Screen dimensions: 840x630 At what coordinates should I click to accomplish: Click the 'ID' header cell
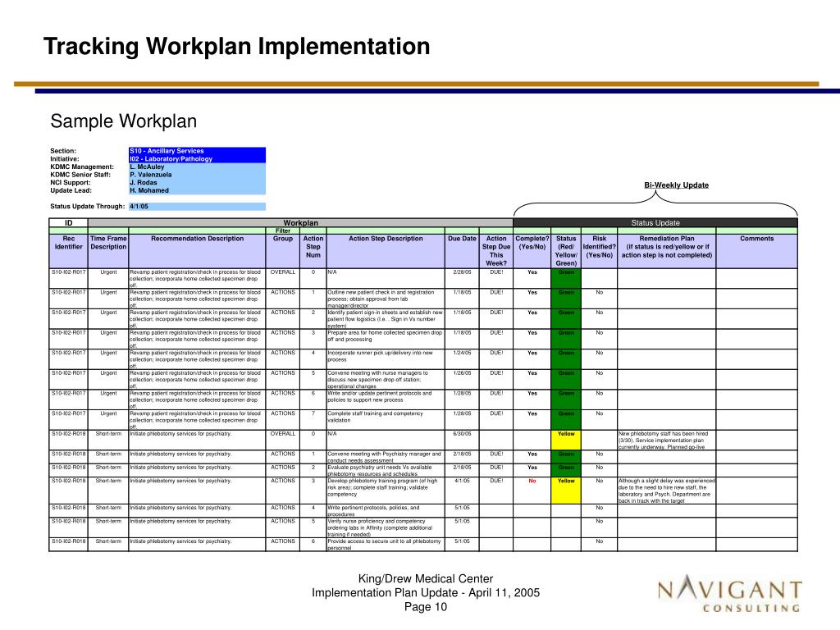tap(69, 223)
